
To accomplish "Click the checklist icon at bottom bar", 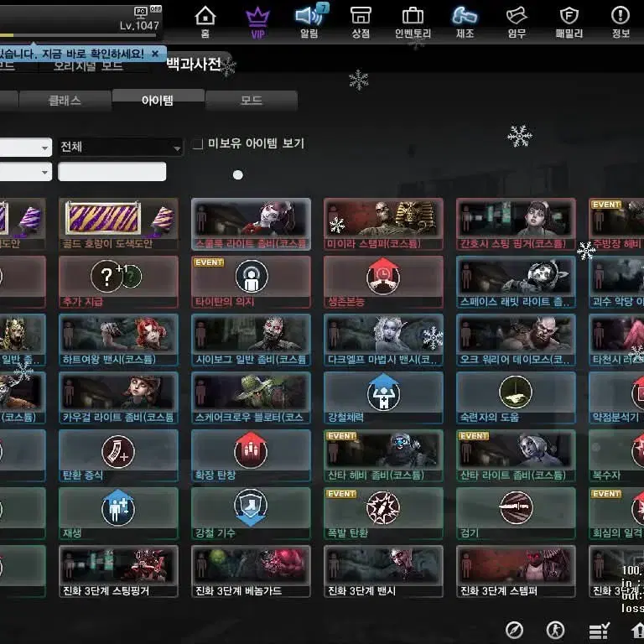I will tap(599, 631).
